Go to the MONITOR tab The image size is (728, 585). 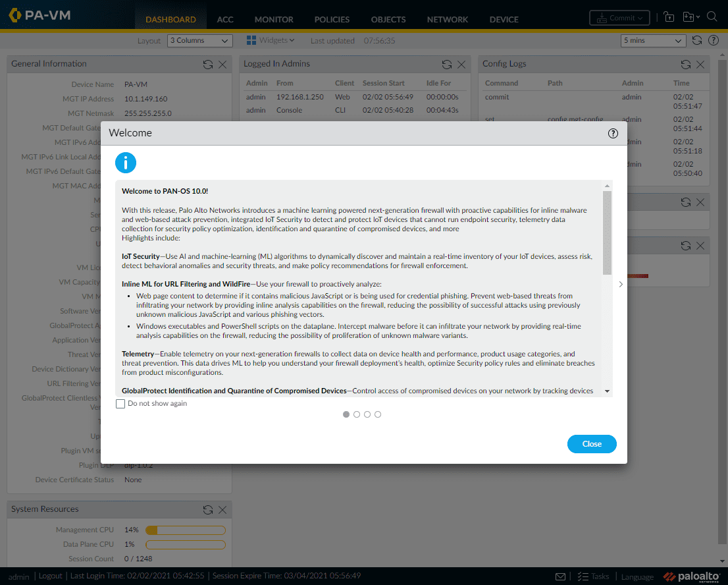pyautogui.click(x=274, y=20)
